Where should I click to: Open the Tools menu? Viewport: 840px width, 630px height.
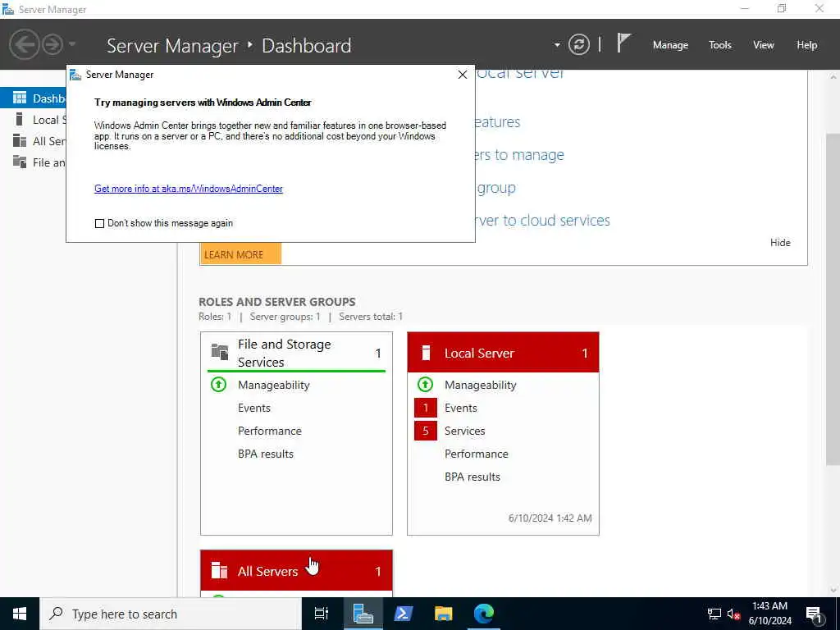point(720,45)
